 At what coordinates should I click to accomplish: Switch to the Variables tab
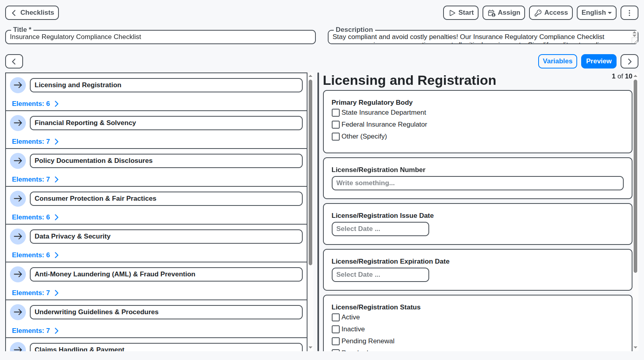(x=557, y=61)
